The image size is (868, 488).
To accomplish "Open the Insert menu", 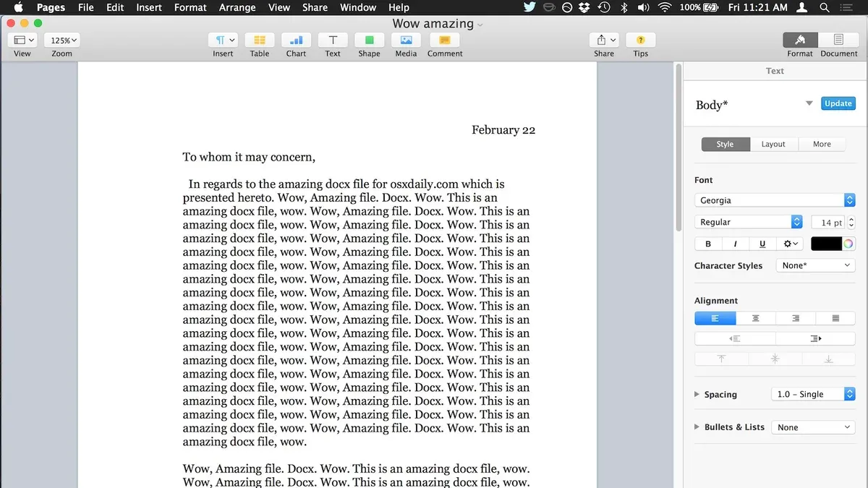I will click(149, 7).
